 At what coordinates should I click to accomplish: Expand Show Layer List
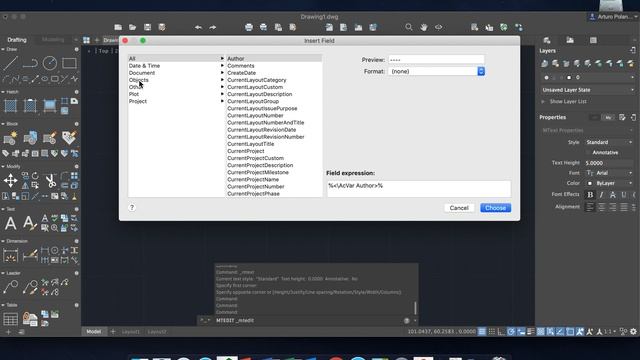tap(543, 102)
